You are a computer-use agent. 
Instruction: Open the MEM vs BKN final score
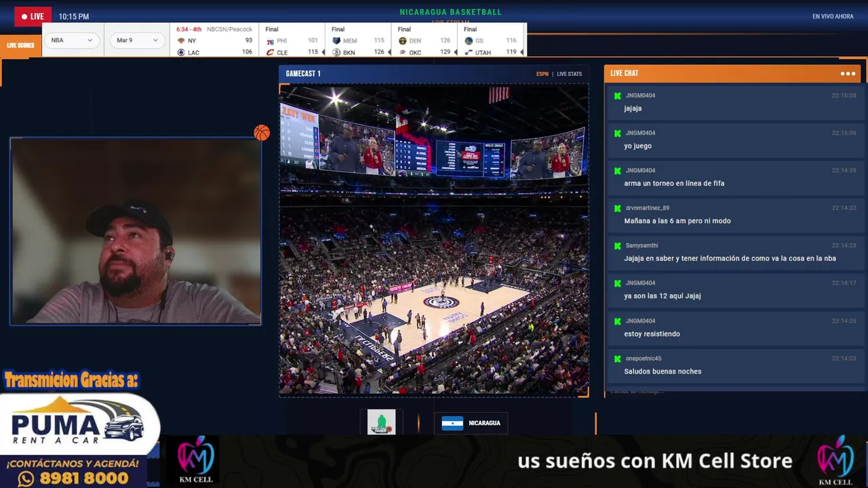point(358,41)
